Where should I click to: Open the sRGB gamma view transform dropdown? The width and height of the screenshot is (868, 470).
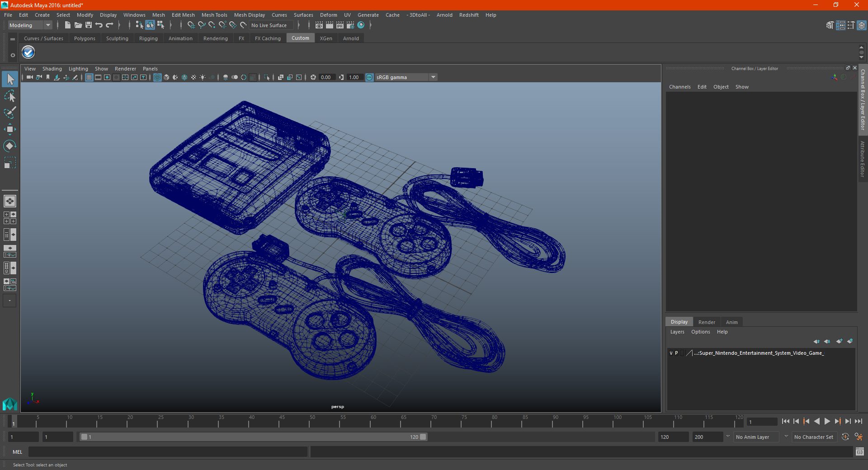pos(406,77)
